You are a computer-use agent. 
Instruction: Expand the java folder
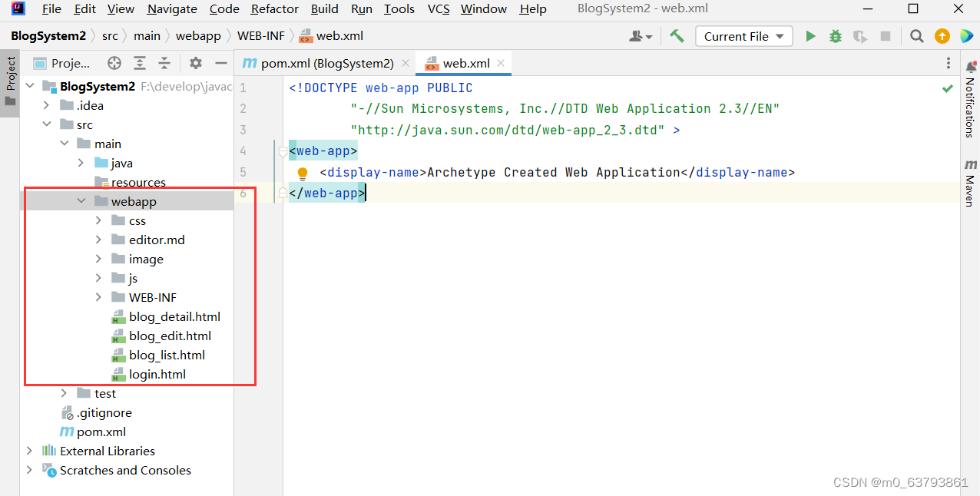click(x=81, y=163)
